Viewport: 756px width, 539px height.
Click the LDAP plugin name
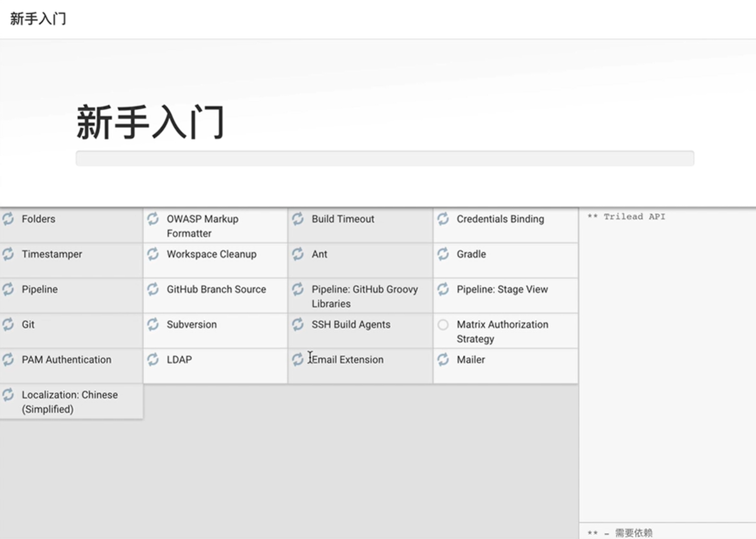(x=179, y=360)
